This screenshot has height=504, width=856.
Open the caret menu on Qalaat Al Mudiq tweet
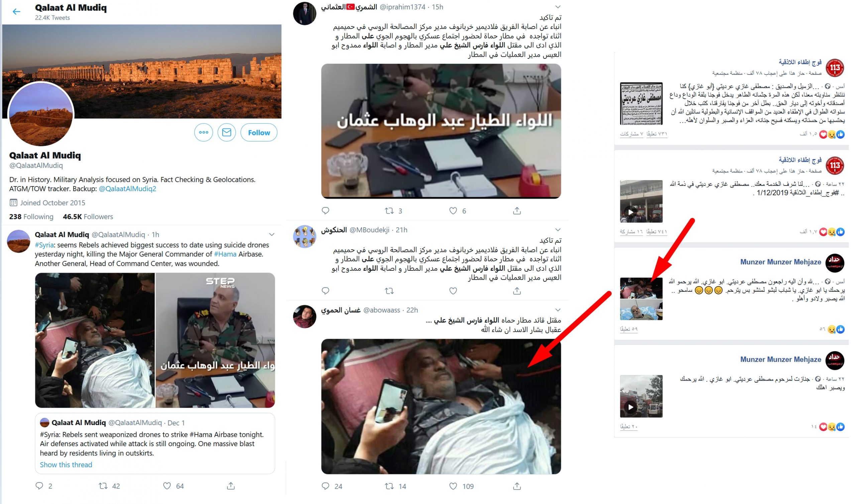272,235
